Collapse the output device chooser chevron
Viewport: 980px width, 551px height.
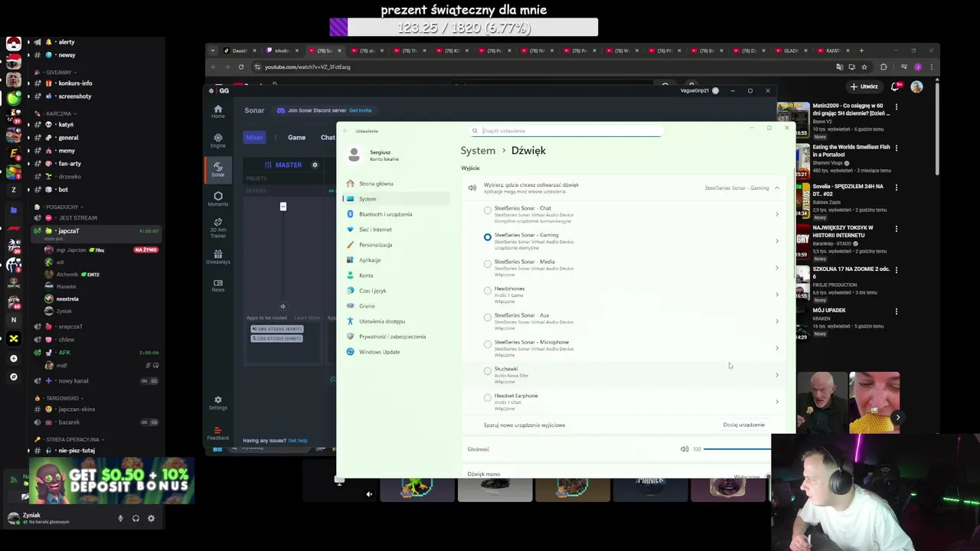point(776,187)
